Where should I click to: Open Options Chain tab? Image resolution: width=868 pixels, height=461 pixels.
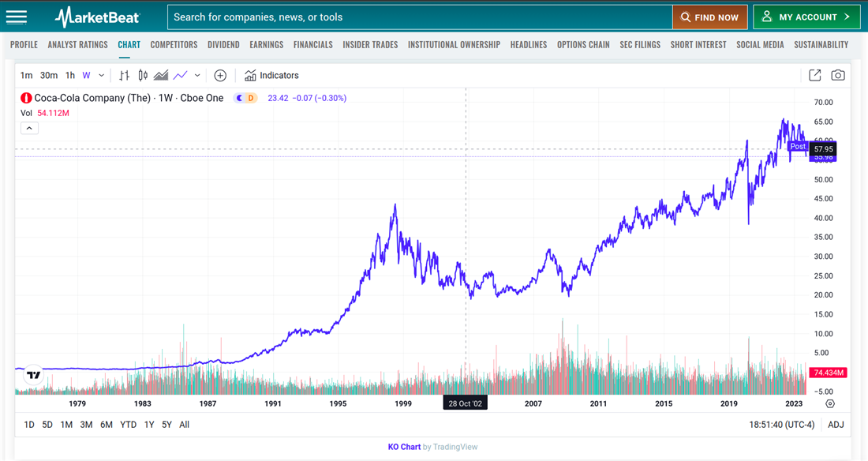[x=583, y=45]
